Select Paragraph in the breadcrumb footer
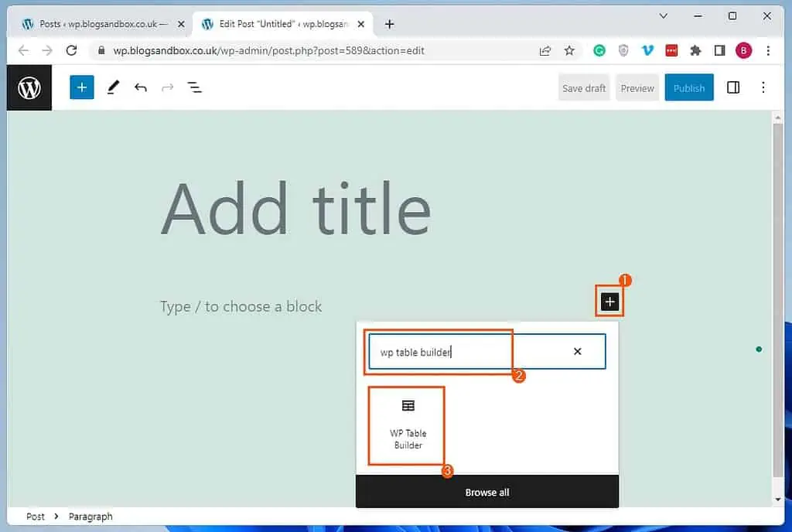 pos(90,517)
